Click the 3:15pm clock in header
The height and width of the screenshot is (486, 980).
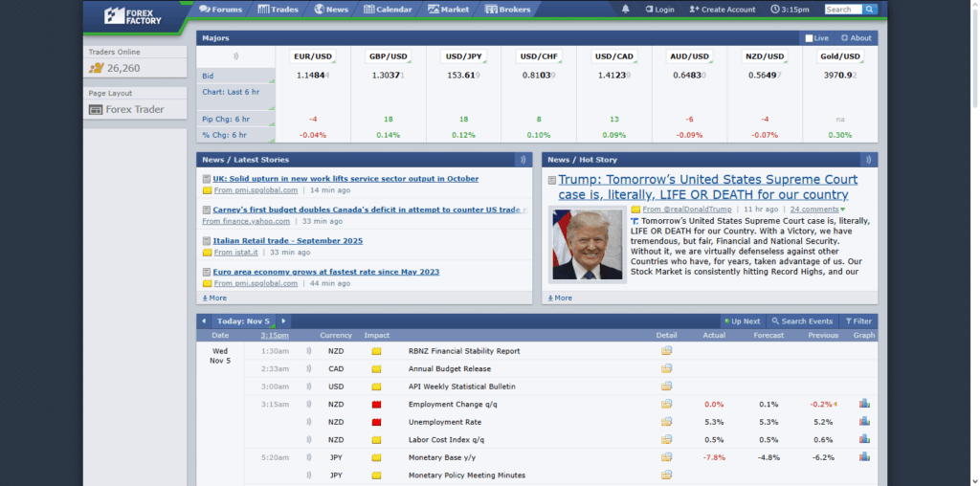[790, 10]
